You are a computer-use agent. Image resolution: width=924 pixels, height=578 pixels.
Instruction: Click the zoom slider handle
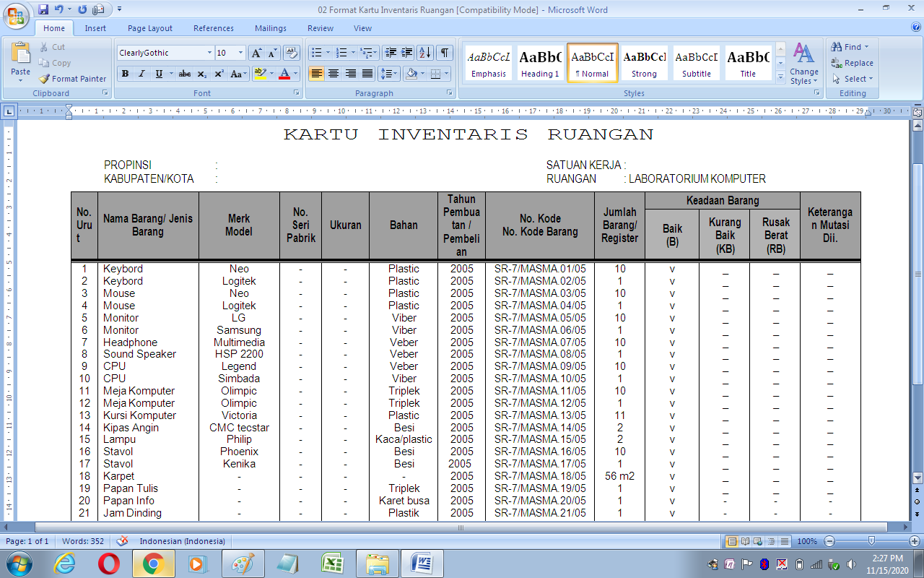click(x=872, y=541)
